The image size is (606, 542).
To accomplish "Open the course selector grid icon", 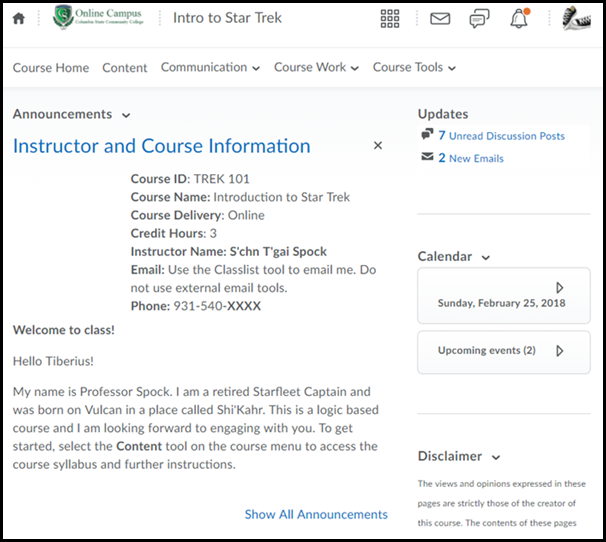I will point(390,18).
